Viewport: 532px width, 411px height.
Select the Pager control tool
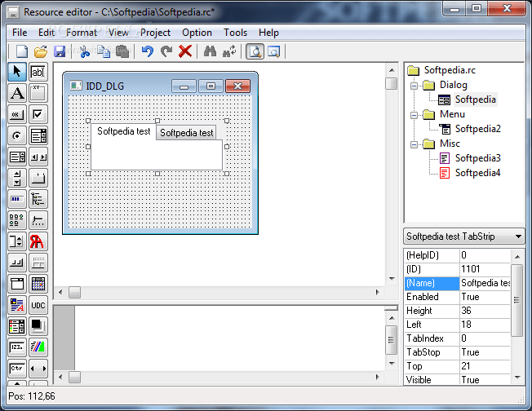pyautogui.click(x=38, y=369)
